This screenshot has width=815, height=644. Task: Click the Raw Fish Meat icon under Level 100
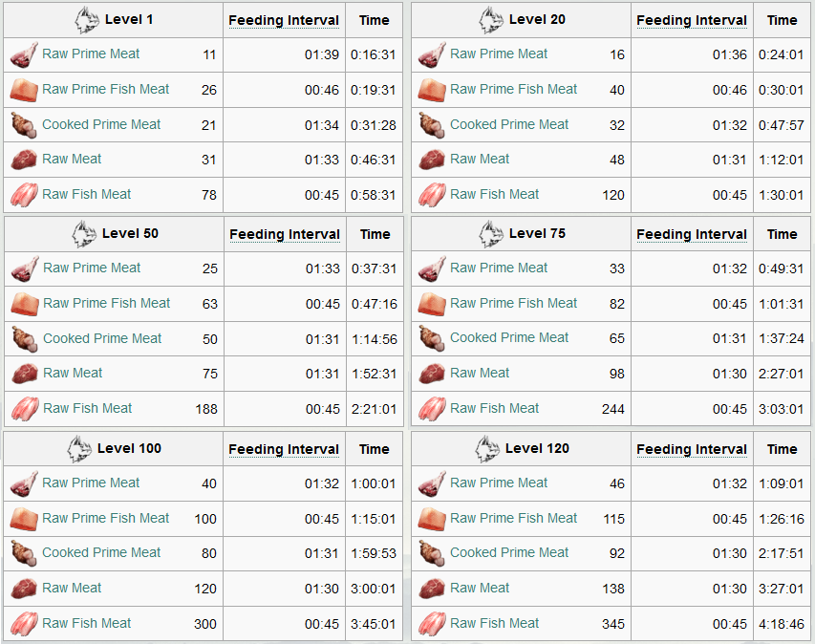point(24,624)
